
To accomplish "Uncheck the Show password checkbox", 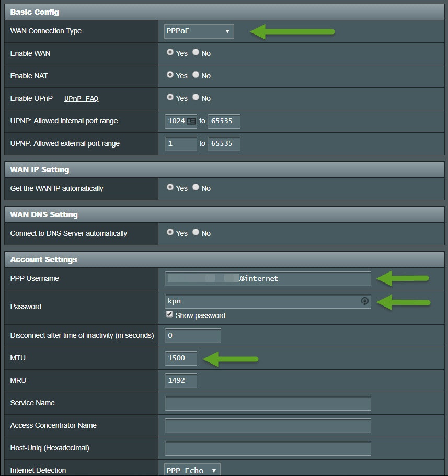I will (x=169, y=315).
